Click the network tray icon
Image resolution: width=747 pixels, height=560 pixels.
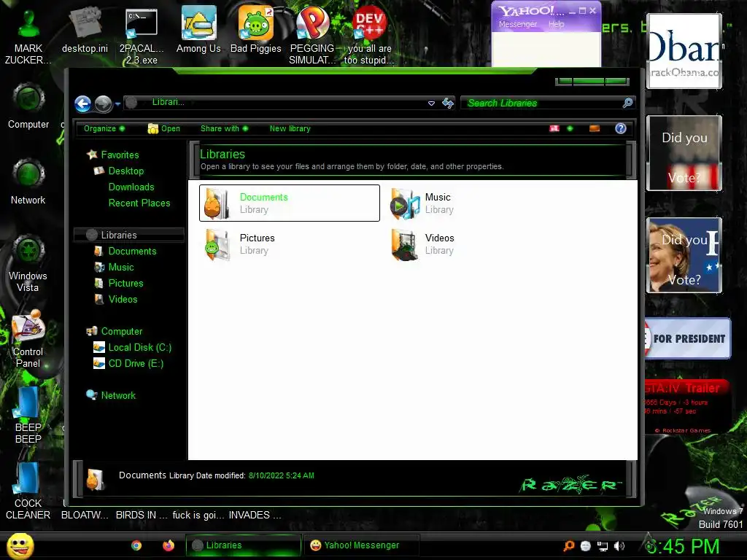pos(603,546)
